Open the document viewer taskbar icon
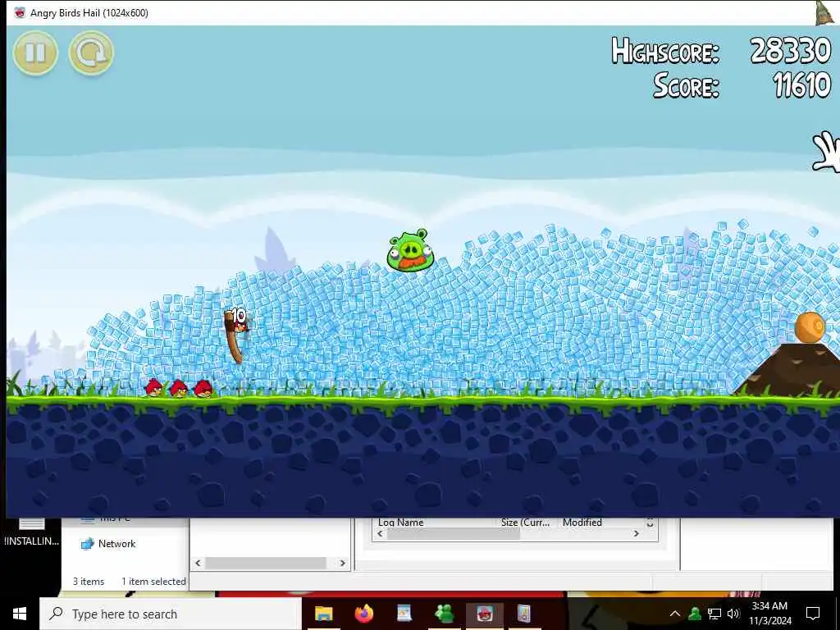 404,614
